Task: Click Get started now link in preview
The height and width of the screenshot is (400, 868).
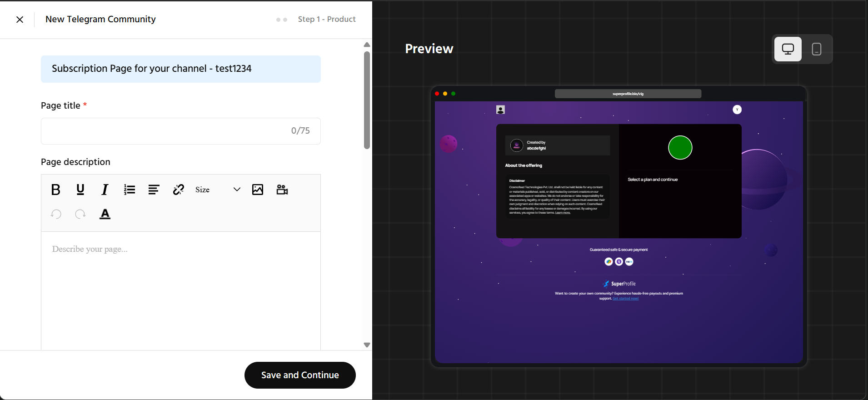Action: point(626,299)
